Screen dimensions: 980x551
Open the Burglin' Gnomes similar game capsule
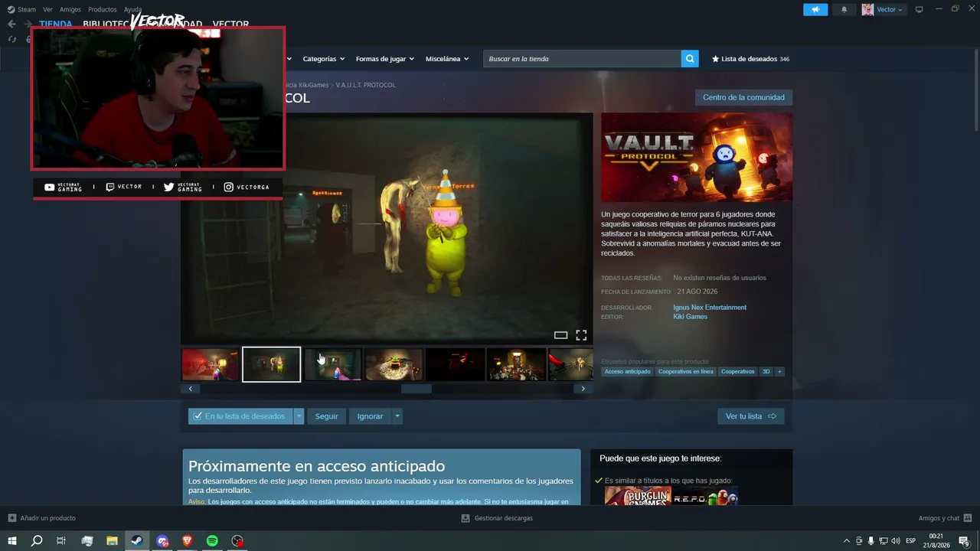click(638, 496)
